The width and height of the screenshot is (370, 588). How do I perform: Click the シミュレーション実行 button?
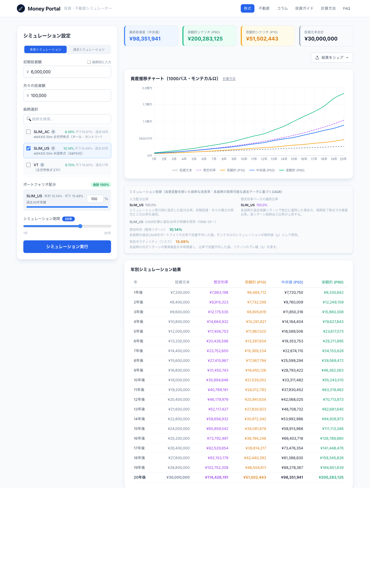pos(67,247)
